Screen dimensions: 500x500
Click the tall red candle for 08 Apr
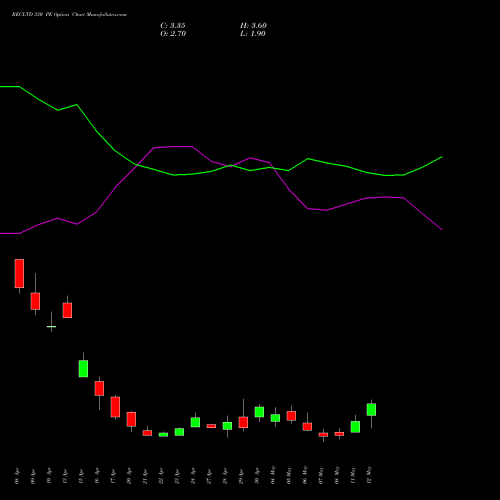tap(19, 273)
